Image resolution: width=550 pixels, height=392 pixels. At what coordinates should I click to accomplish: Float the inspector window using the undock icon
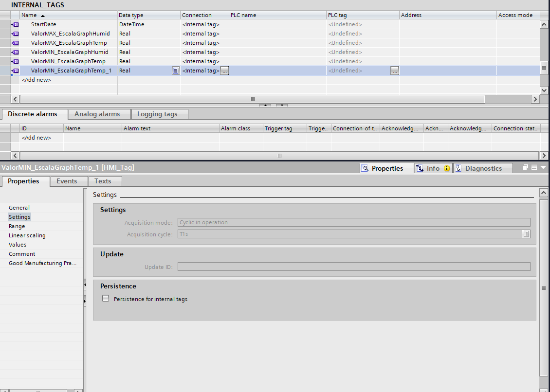coord(526,167)
